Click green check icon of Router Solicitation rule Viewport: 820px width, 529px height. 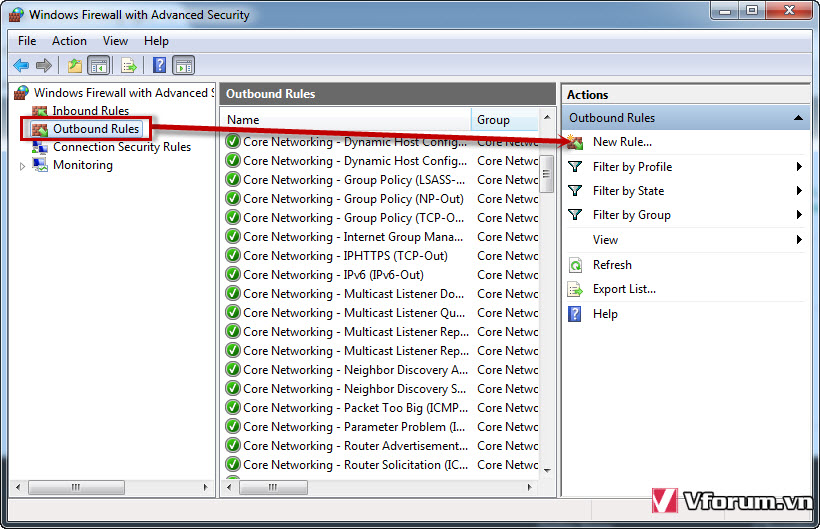pyautogui.click(x=233, y=464)
